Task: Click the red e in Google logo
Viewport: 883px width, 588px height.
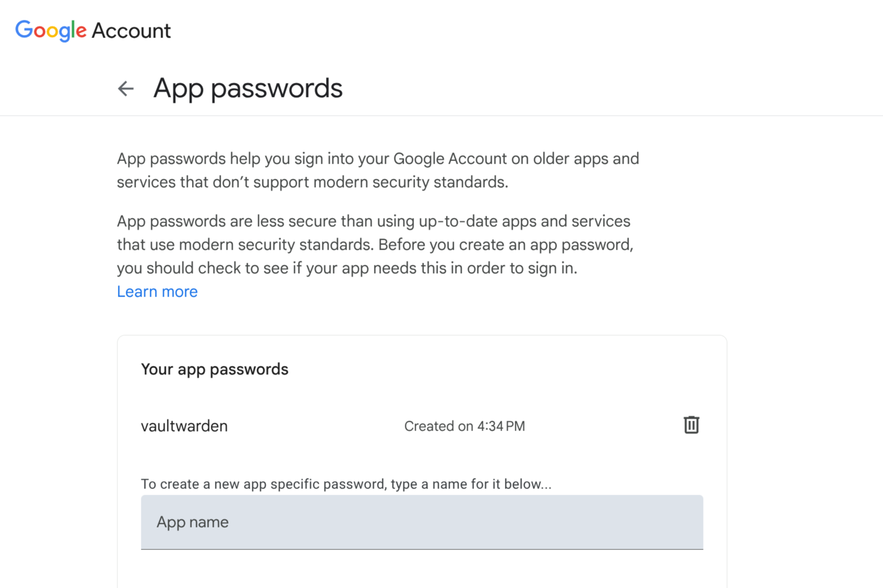Action: [x=81, y=31]
